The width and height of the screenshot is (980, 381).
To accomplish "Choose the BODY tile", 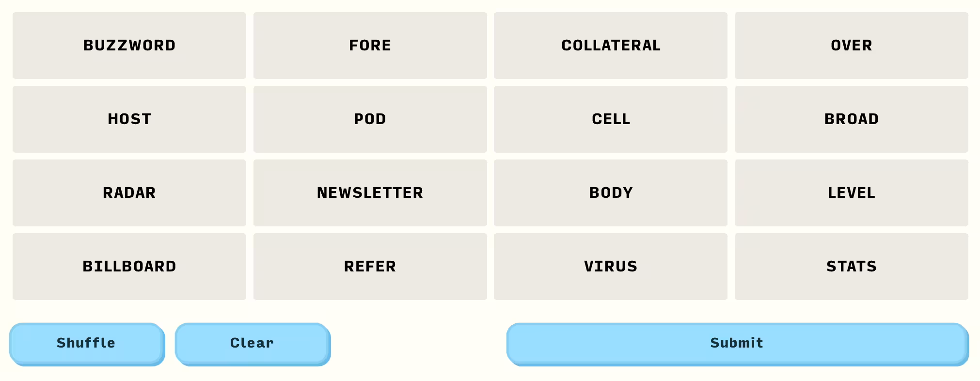I will [x=610, y=193].
